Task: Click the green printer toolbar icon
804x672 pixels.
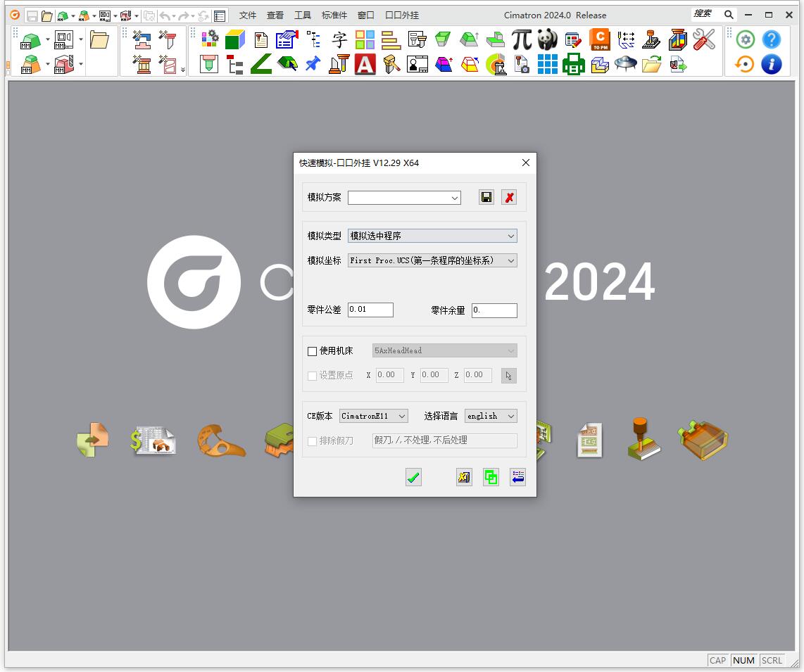Action: 574,65
